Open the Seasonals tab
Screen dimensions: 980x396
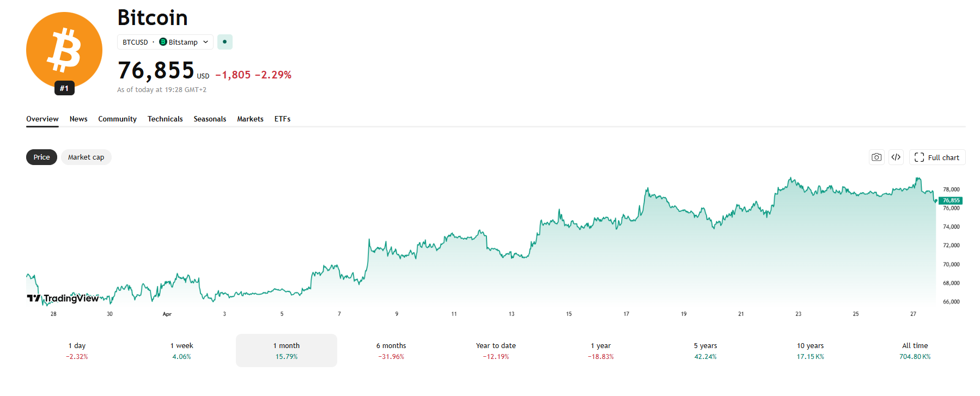click(210, 119)
